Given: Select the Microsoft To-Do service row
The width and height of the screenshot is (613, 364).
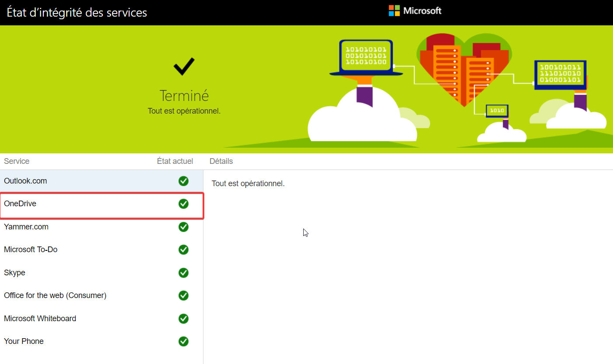Looking at the screenshot, I should [x=102, y=250].
